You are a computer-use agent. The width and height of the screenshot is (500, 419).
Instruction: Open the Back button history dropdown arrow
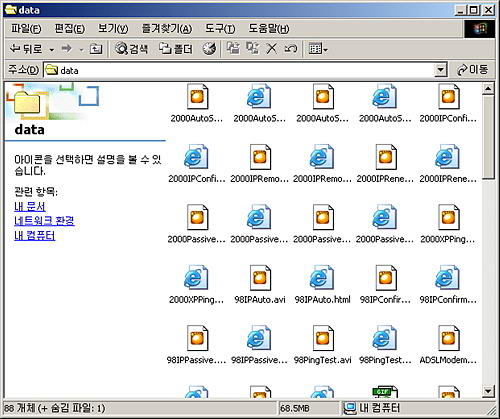52,50
